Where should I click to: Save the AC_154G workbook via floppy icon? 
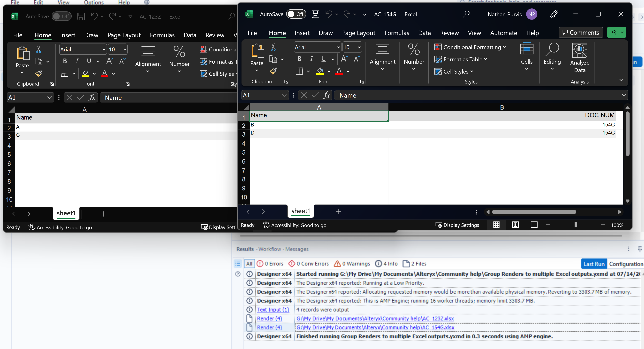[x=315, y=14]
